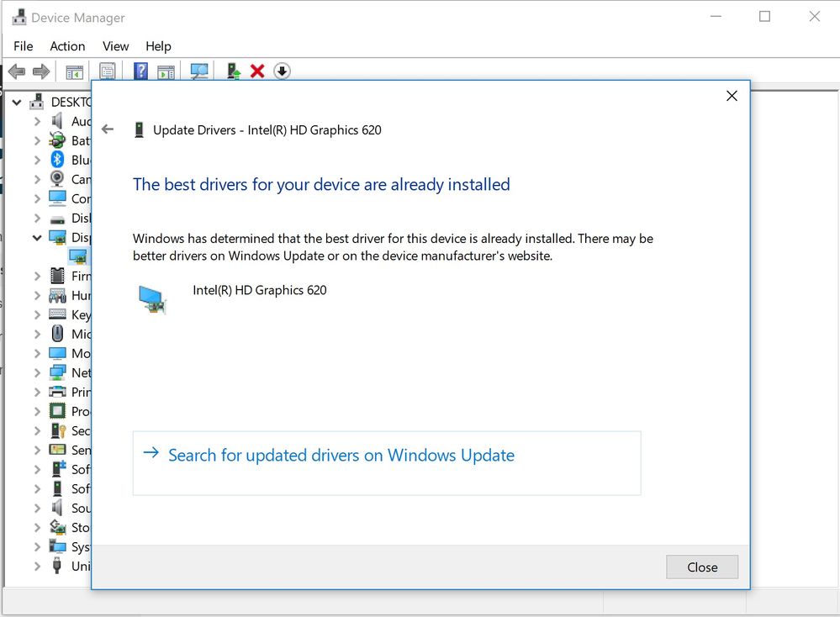The height and width of the screenshot is (617, 840).
Task: Select the System devices icon
Action: [x=57, y=546]
